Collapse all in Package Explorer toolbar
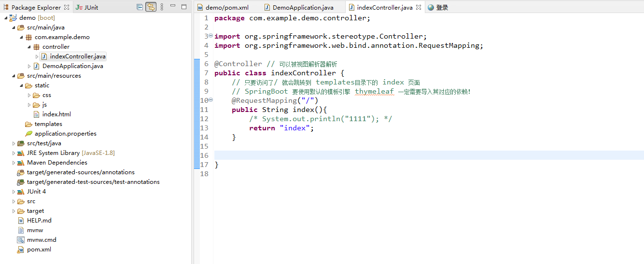This screenshot has width=644, height=264. (140, 7)
